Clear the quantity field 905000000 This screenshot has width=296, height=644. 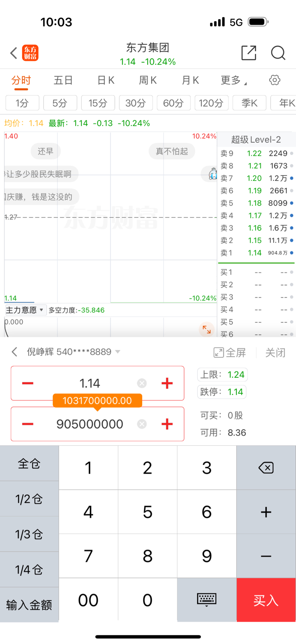click(142, 424)
